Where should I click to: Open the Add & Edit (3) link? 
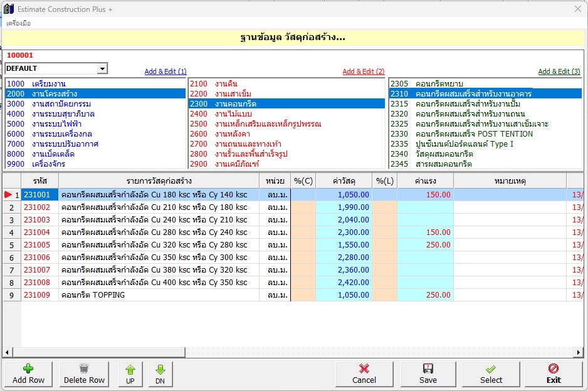pos(559,71)
